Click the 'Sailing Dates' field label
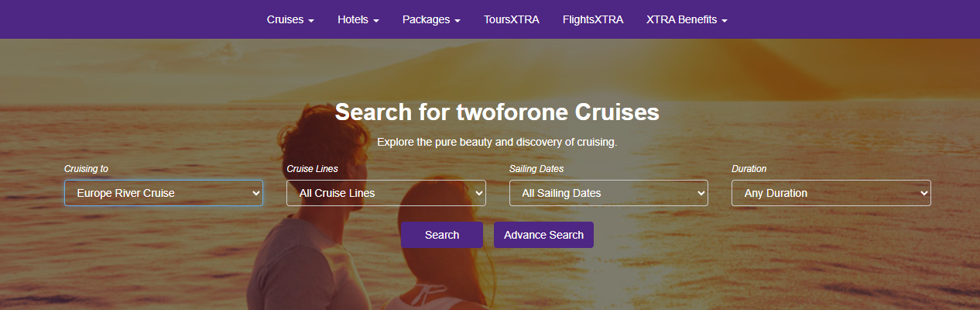980x310 pixels. (536, 169)
